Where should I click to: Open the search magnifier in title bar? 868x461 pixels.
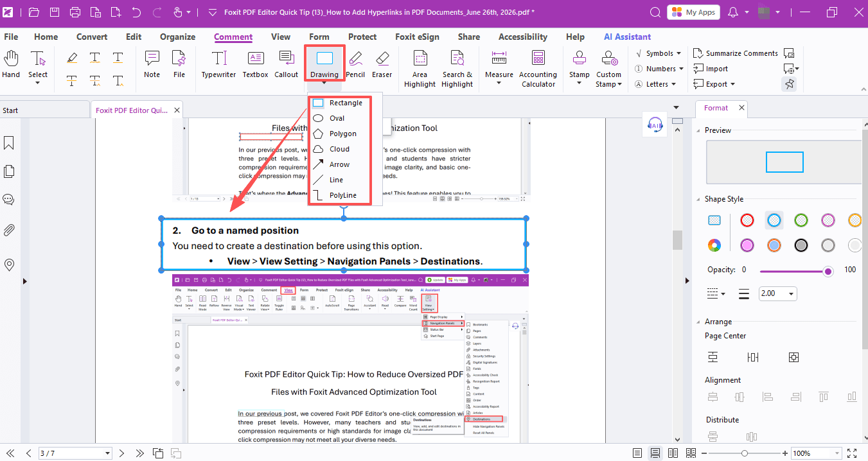pyautogui.click(x=655, y=12)
